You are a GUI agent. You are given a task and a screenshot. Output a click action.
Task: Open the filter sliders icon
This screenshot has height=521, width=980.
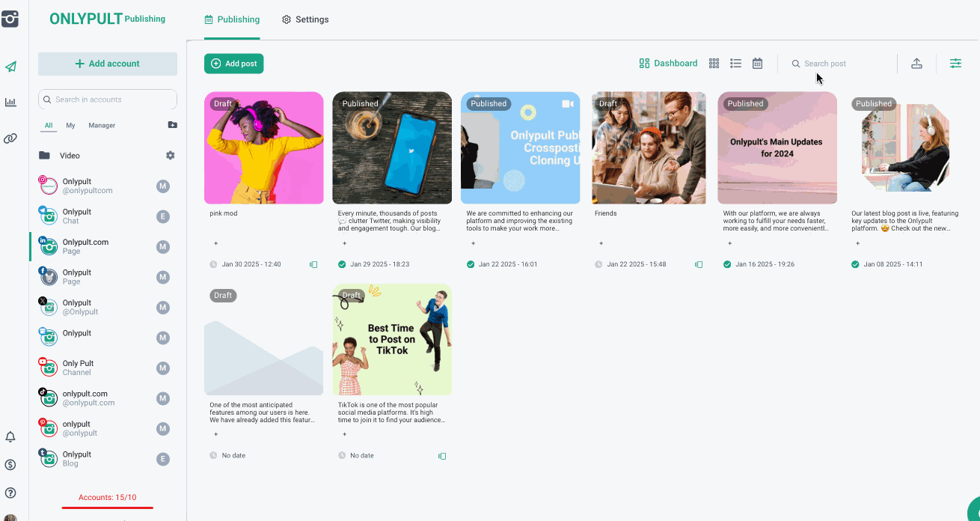click(955, 64)
